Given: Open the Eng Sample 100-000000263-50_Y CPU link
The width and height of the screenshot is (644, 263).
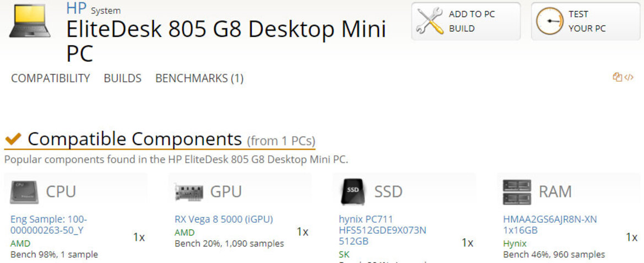Looking at the screenshot, I should pos(48,225).
